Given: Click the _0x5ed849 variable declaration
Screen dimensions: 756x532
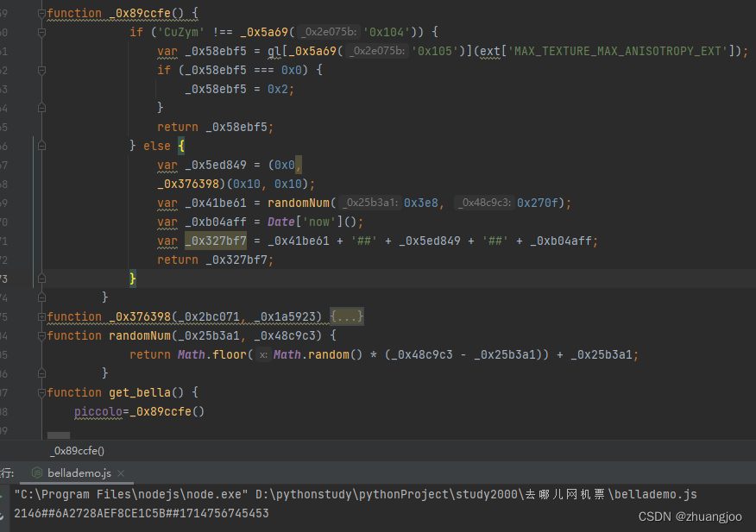Looking at the screenshot, I should coord(216,166).
